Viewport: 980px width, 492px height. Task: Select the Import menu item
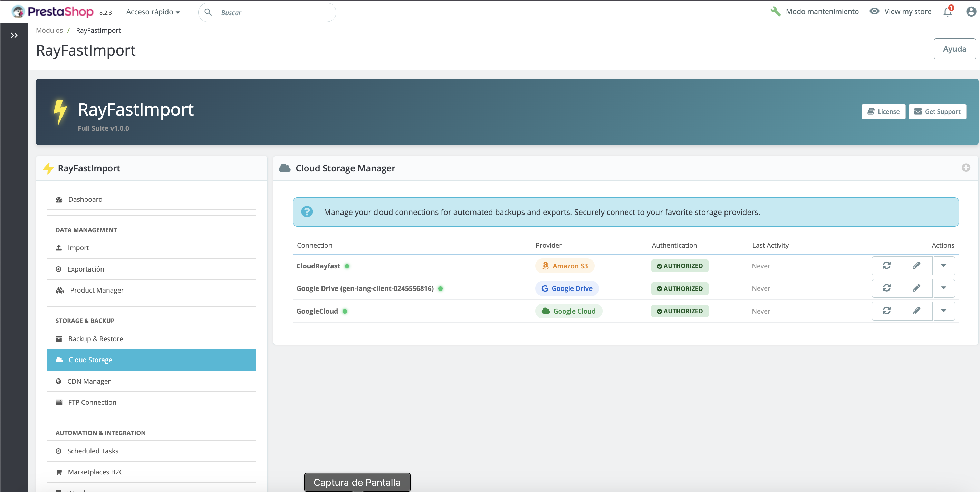78,247
